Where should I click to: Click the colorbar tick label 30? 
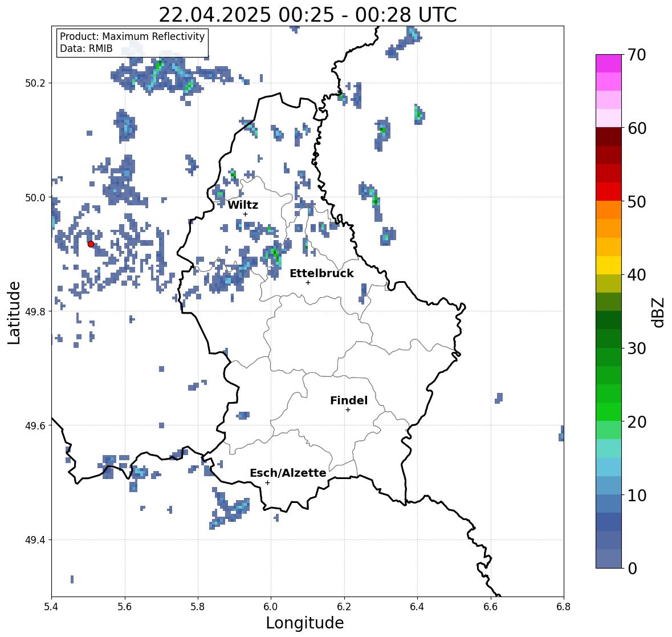pos(637,348)
